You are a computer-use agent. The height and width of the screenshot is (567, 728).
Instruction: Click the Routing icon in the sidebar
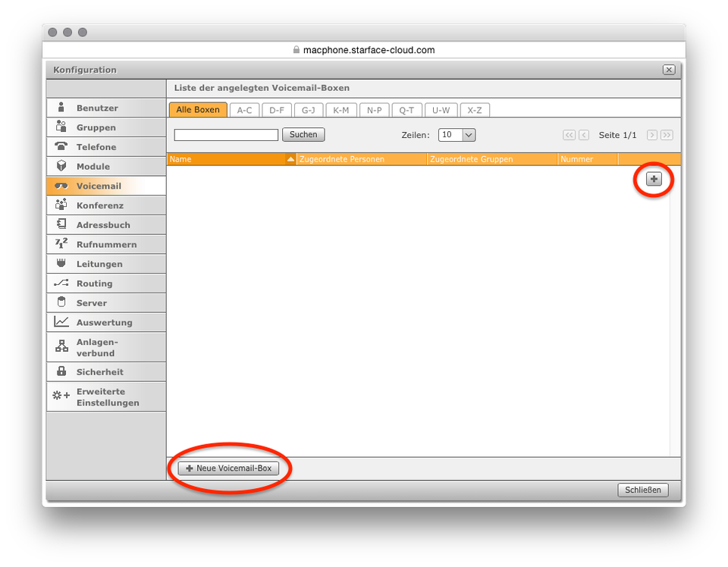pos(61,283)
